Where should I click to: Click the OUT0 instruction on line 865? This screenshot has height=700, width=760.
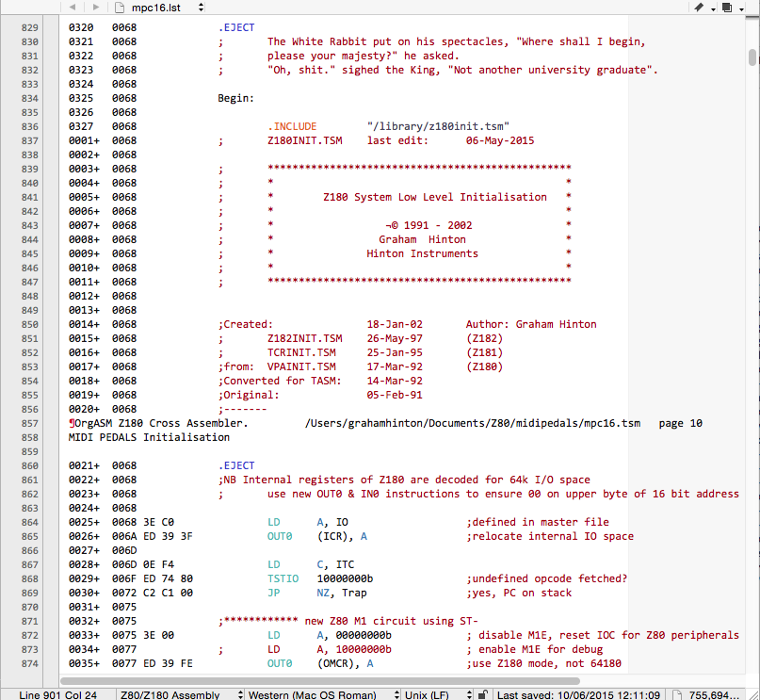point(280,536)
